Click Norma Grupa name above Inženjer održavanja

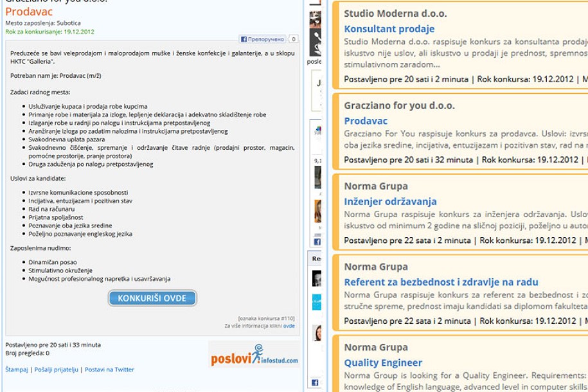tap(376, 186)
